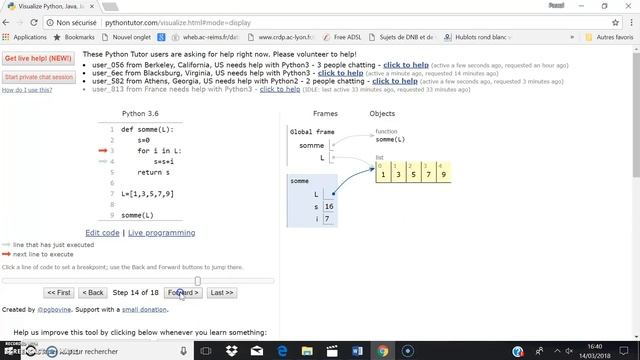Open the Sujets de DNB bookmark
The width and height of the screenshot is (640, 360).
pyautogui.click(x=401, y=37)
